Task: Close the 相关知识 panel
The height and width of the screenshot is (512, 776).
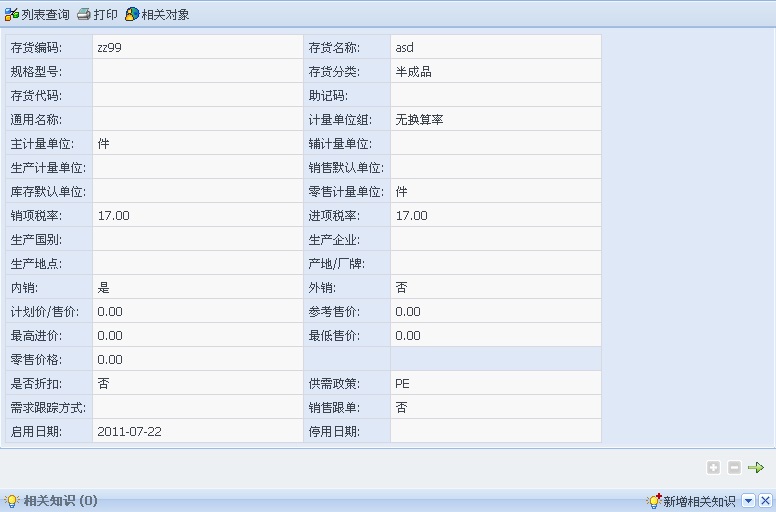Action: click(765, 501)
